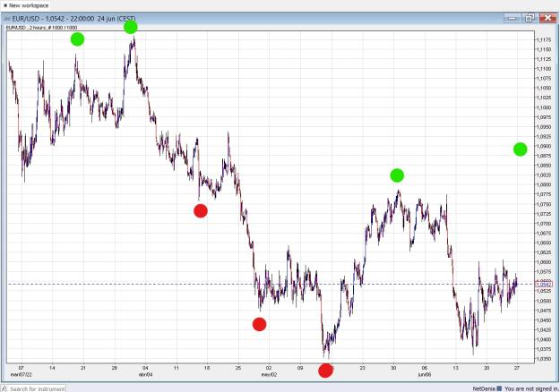560x392 pixels.
Task: Maximize the EUR/USD chart window
Action: click(530, 18)
